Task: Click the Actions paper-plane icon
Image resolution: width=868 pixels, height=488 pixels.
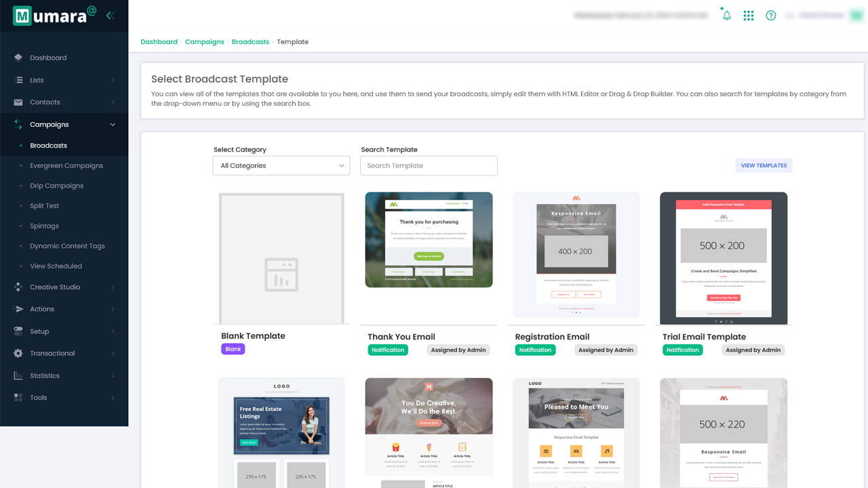Action: 18,309
